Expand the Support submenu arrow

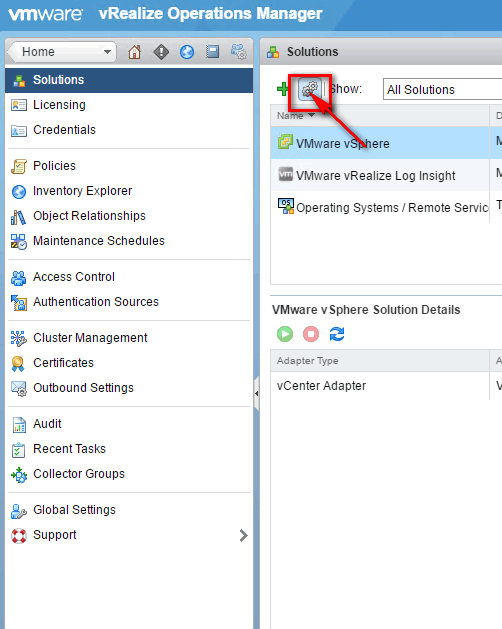(243, 535)
